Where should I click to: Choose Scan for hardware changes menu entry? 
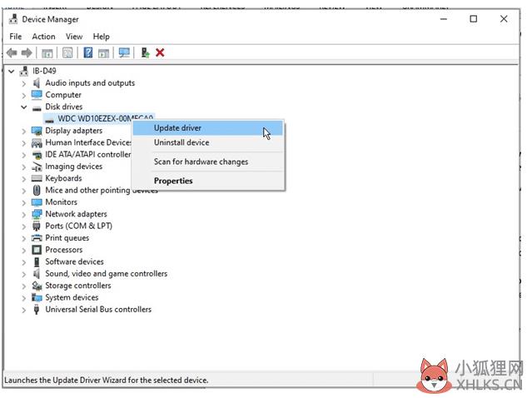coord(201,162)
